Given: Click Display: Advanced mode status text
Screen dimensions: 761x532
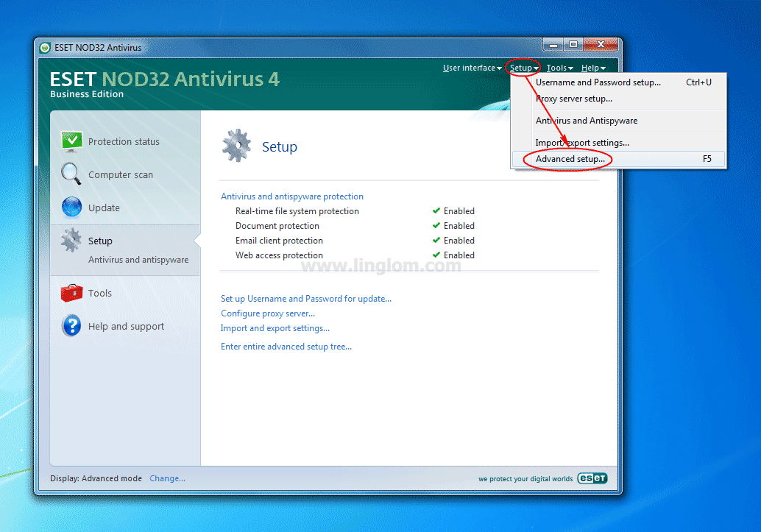Looking at the screenshot, I should tap(96, 478).
